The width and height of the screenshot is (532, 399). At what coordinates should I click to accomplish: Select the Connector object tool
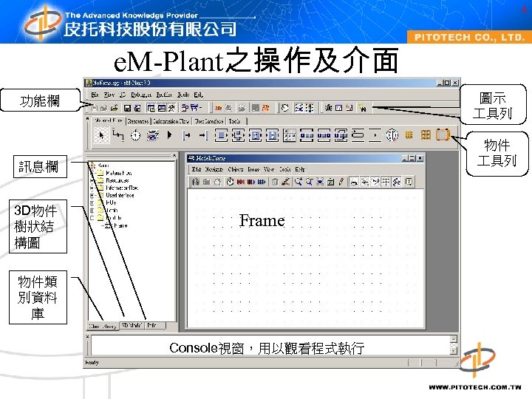pos(117,135)
